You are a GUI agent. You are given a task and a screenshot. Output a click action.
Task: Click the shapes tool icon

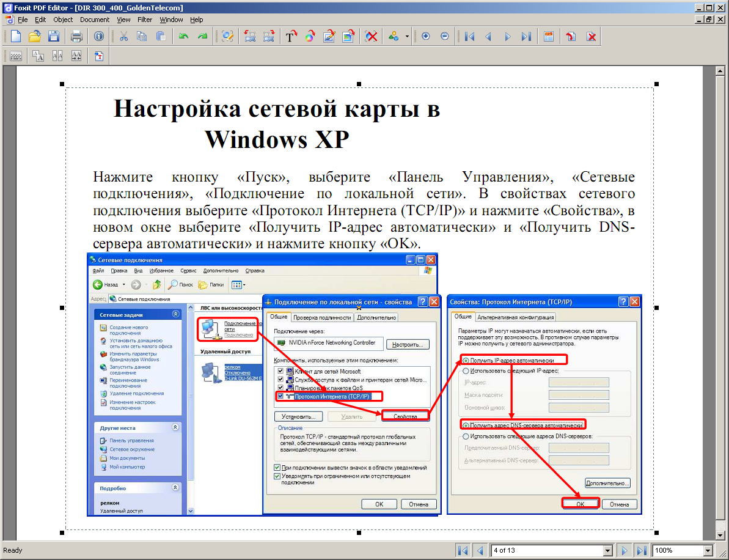[394, 36]
